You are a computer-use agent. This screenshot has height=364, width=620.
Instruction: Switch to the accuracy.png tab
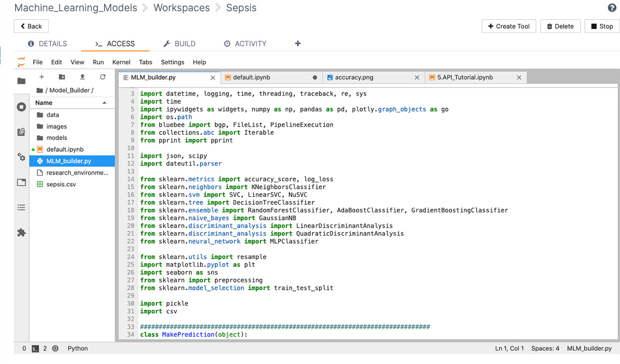click(x=354, y=77)
